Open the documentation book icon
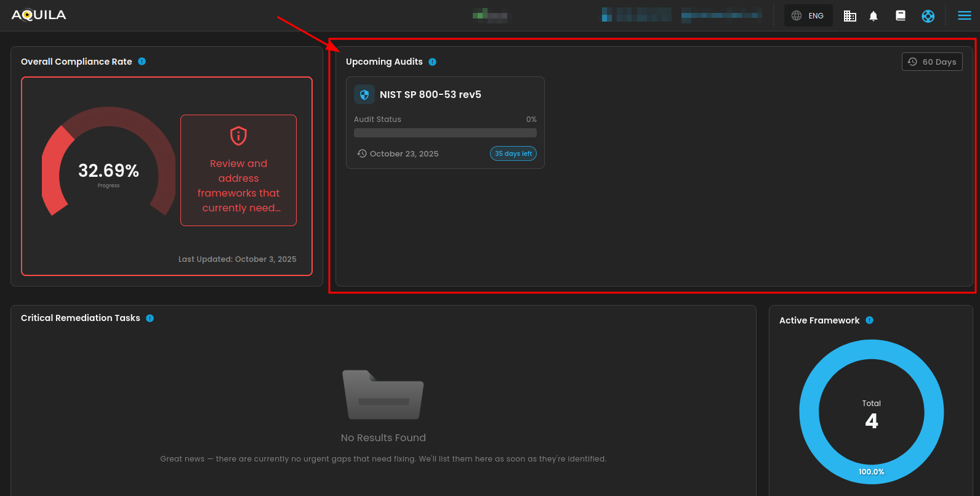Image resolution: width=980 pixels, height=496 pixels. point(900,16)
